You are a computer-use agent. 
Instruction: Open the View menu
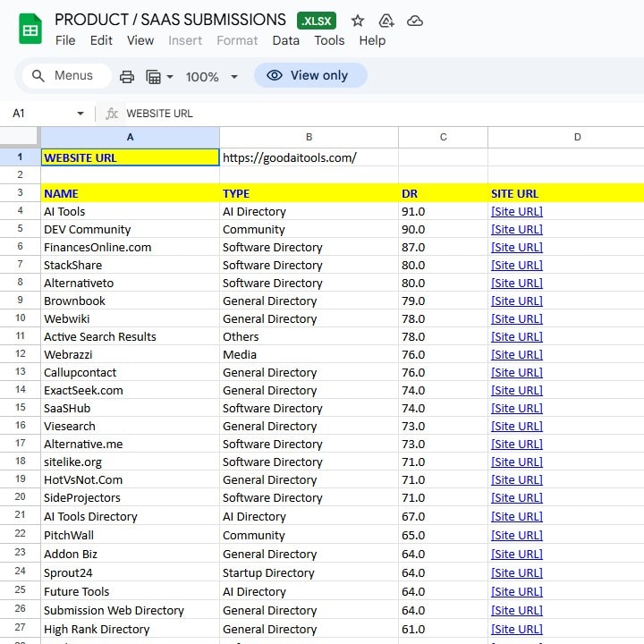[x=140, y=40]
